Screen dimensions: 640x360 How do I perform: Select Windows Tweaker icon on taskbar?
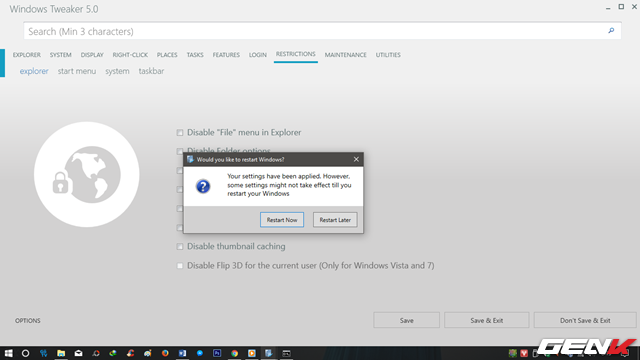pyautogui.click(x=269, y=353)
